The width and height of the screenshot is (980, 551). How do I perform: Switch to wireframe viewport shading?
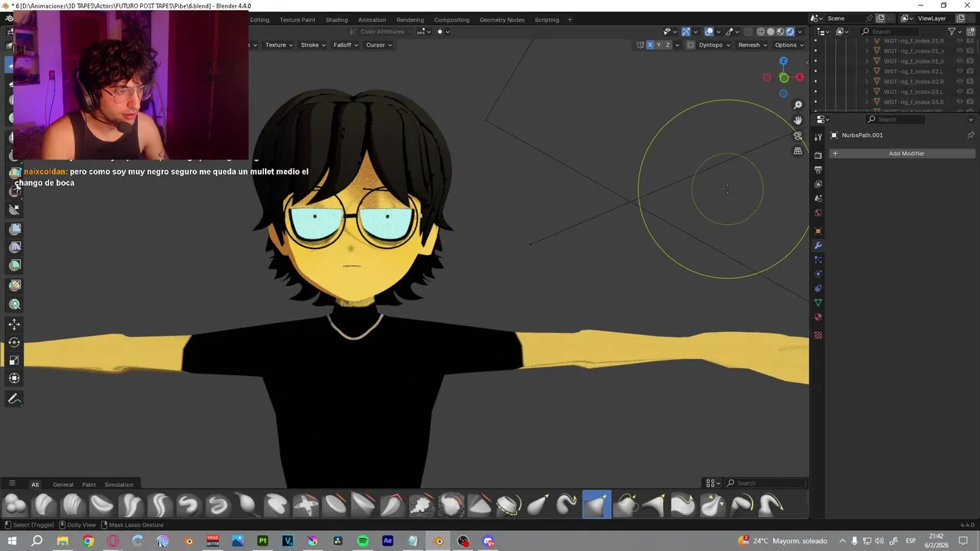point(761,31)
